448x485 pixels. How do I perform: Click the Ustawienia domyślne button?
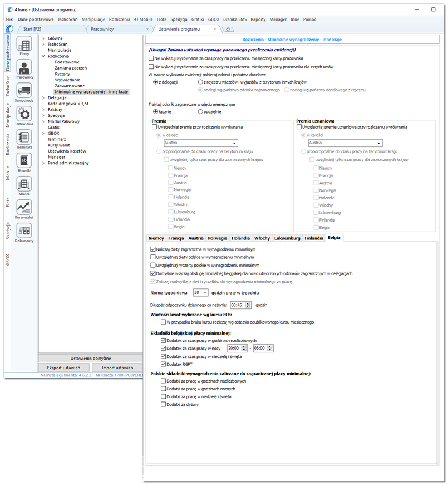[x=91, y=358]
